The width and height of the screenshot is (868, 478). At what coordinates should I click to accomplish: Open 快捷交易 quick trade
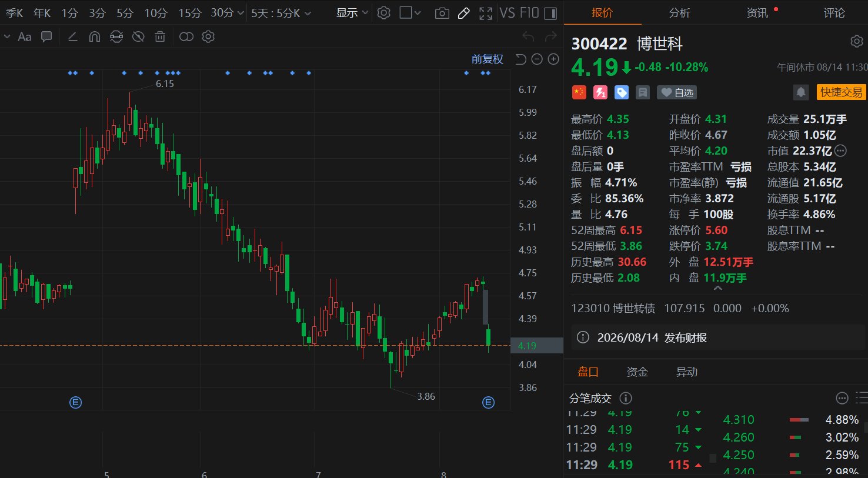pyautogui.click(x=841, y=92)
